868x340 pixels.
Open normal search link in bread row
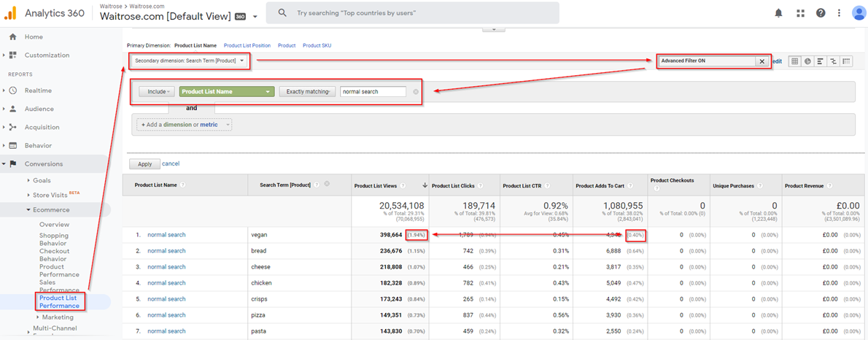coord(166,251)
